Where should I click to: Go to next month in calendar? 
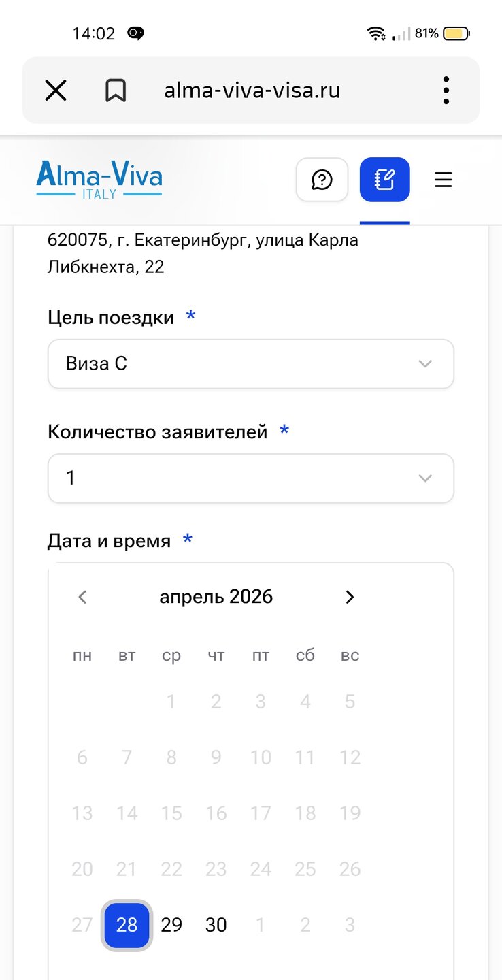click(350, 597)
